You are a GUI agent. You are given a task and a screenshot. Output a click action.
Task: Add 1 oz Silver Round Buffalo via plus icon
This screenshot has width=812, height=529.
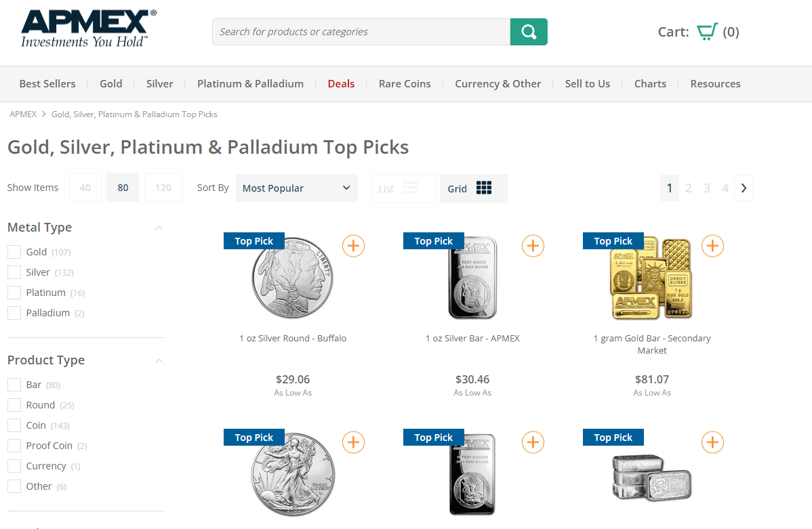(354, 246)
